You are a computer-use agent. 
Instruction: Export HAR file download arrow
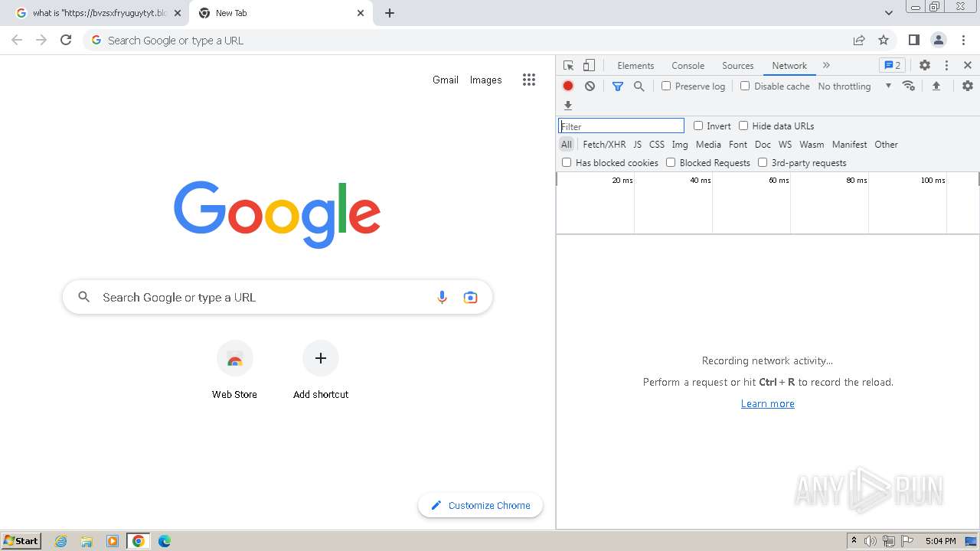[568, 106]
